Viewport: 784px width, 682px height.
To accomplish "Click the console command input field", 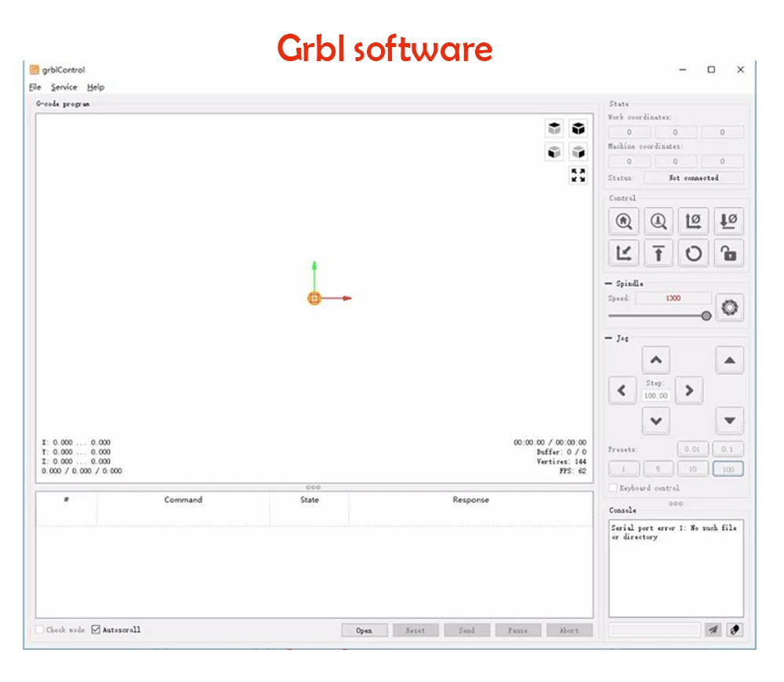I will click(654, 630).
